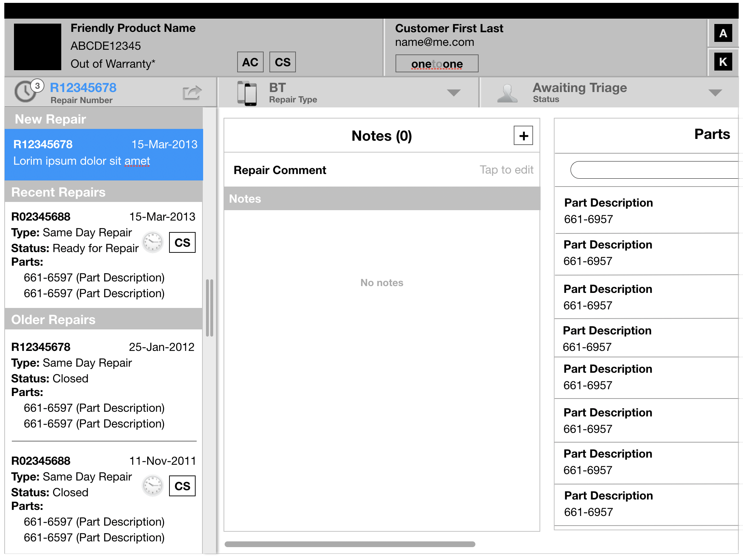Open repair number link R12345678

[83, 88]
